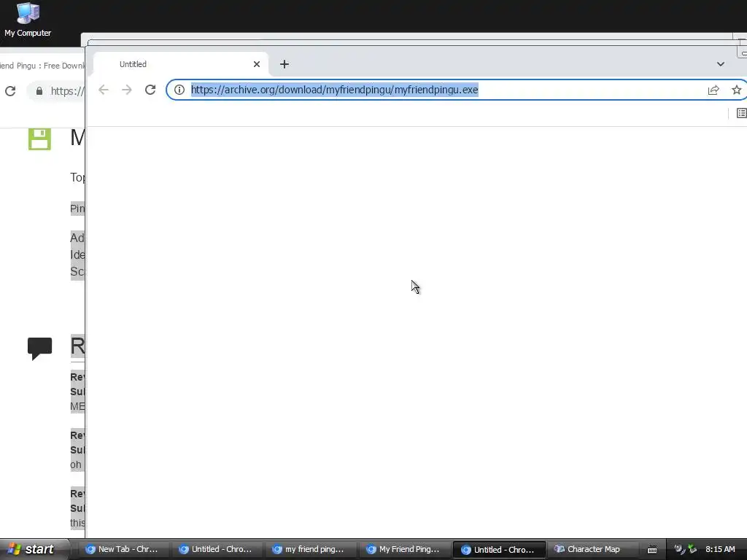
Task: View site information icon in address bar
Action: pos(179,90)
